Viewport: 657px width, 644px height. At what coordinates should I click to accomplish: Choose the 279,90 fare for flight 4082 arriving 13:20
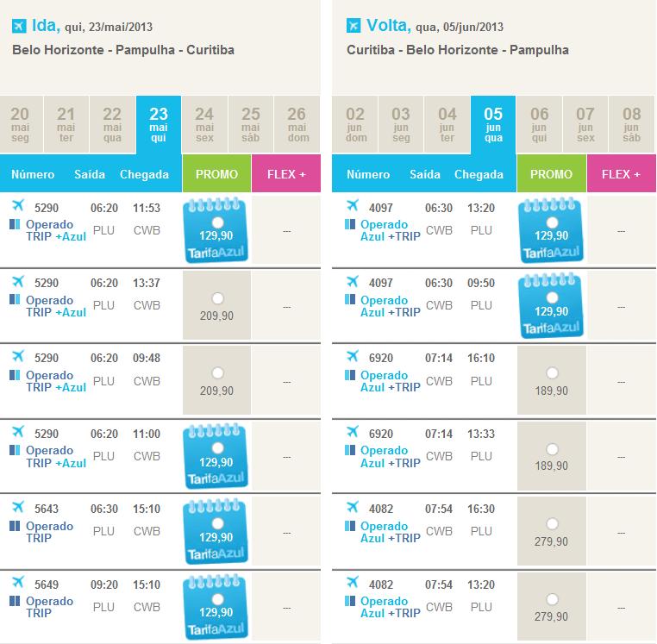pyautogui.click(x=552, y=600)
